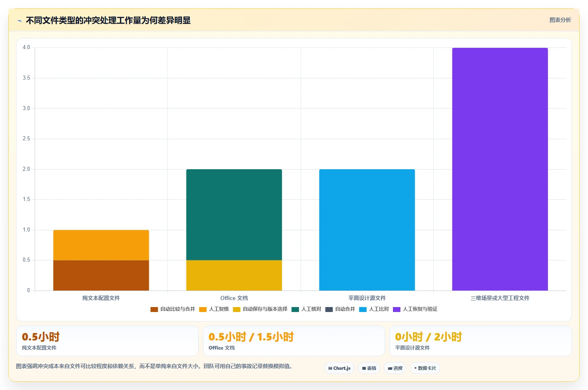Image resolution: width=588 pixels, height=390 pixels.
Task: Select the blue 平面设计源文件 bar
Action: (367, 230)
